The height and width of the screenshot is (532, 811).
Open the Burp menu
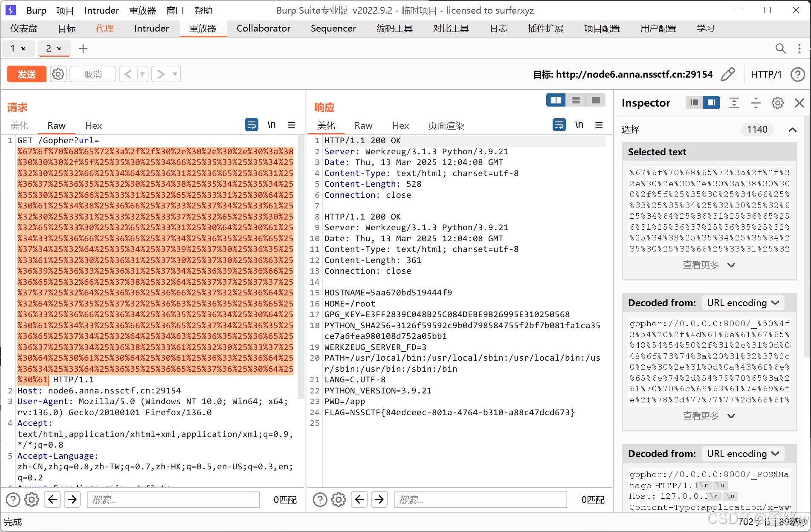(x=36, y=10)
